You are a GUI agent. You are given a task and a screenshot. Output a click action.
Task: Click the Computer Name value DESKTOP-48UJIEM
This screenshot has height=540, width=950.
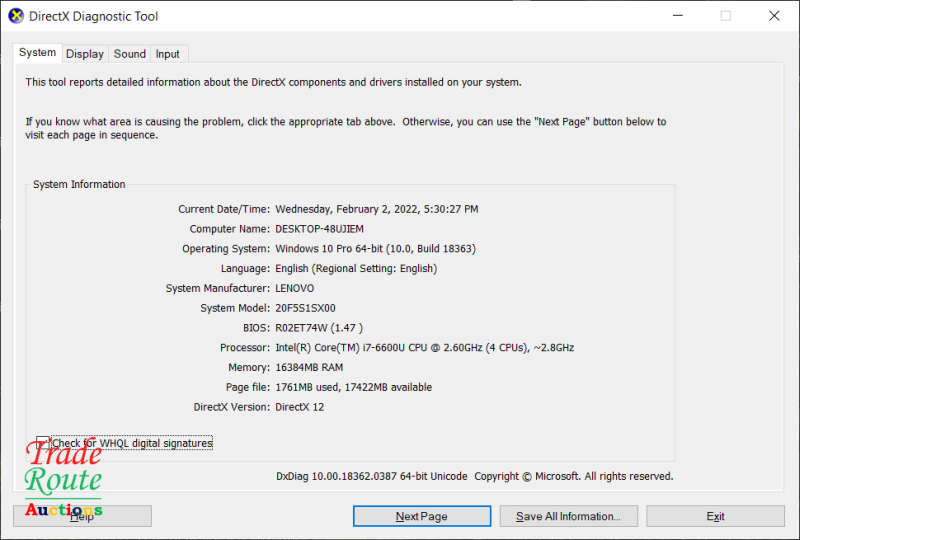click(319, 229)
